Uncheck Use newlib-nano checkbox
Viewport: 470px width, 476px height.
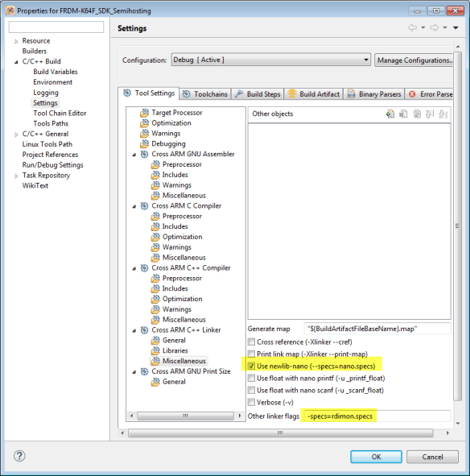[251, 366]
